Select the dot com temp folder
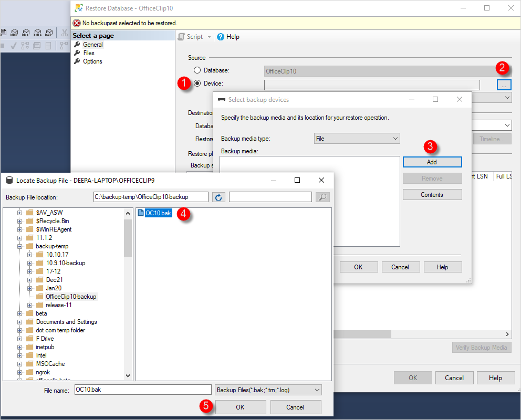This screenshot has height=420, width=521. point(60,330)
